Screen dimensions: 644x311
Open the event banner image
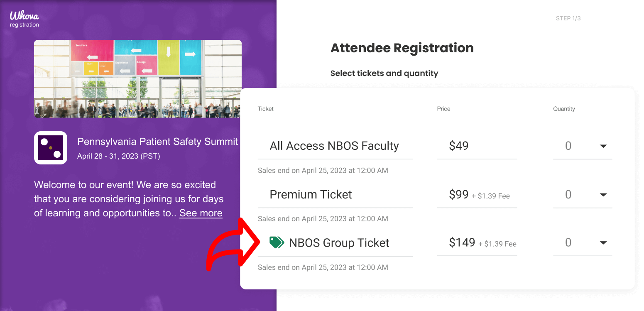tap(137, 79)
